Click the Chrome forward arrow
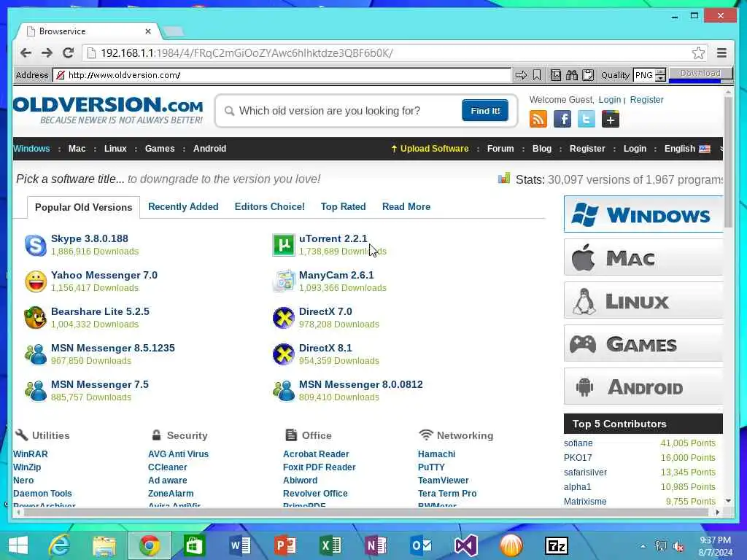The image size is (747, 560). click(47, 52)
